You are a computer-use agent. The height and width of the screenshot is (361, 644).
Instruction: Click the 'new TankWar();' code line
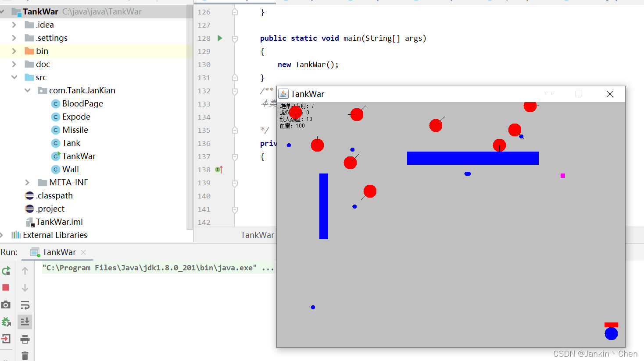coord(308,64)
